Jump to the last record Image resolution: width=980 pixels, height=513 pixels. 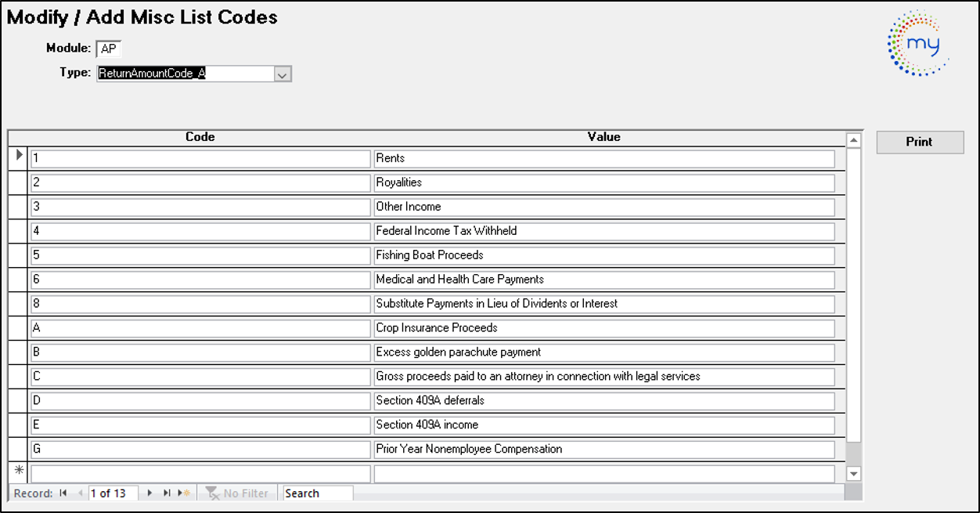pos(166,493)
